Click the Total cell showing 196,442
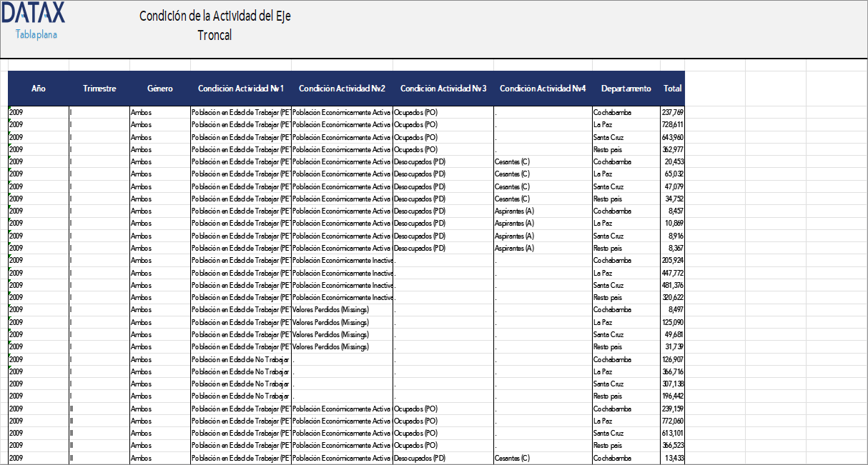Image resolution: width=868 pixels, height=465 pixels. point(673,396)
